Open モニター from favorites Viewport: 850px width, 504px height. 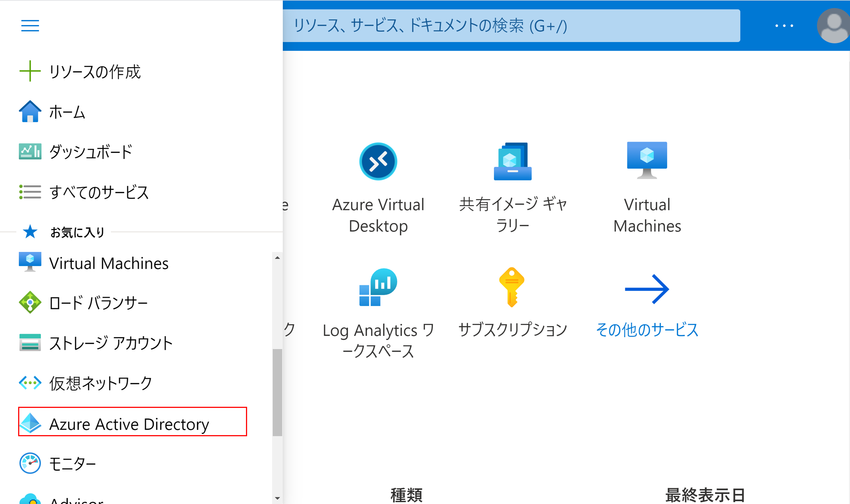[x=72, y=463]
